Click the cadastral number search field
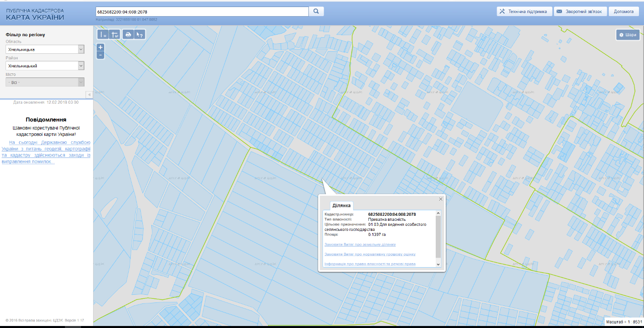644x328 pixels. pyautogui.click(x=202, y=11)
